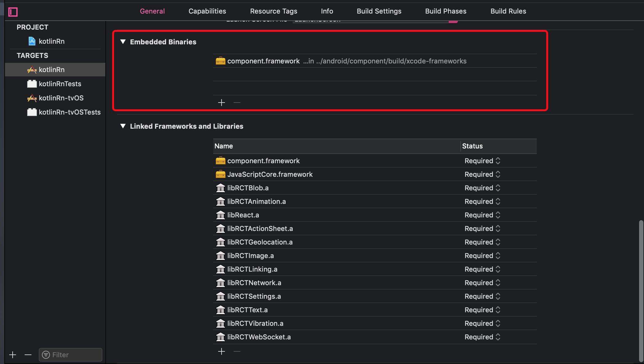Click the libRCTBlob.a library icon
Viewport: 644px width, 364px height.
click(220, 188)
